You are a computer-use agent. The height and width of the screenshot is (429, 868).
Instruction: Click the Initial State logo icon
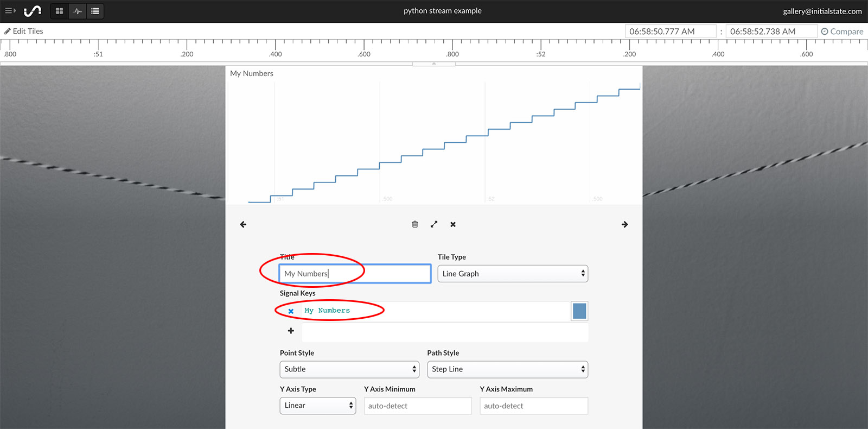pyautogui.click(x=33, y=11)
